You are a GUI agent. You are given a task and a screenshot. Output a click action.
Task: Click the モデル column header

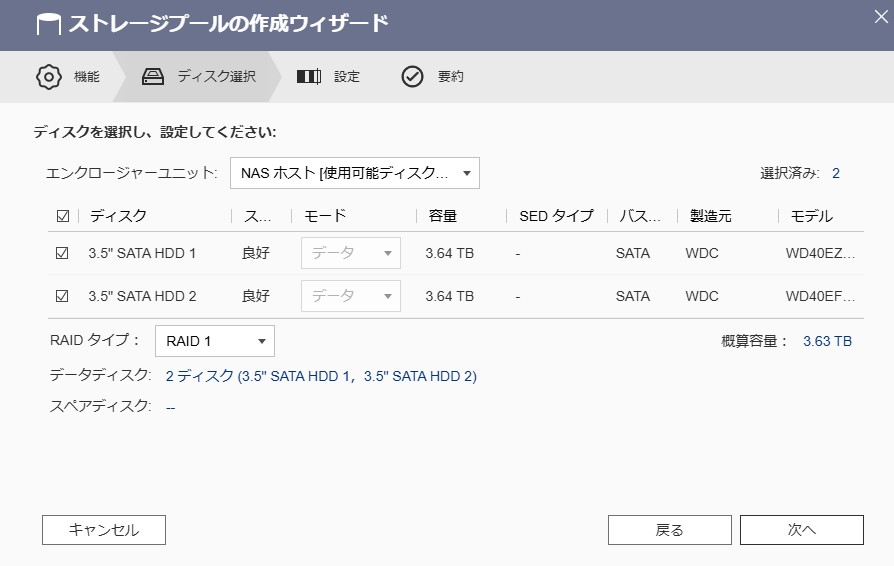(x=811, y=216)
